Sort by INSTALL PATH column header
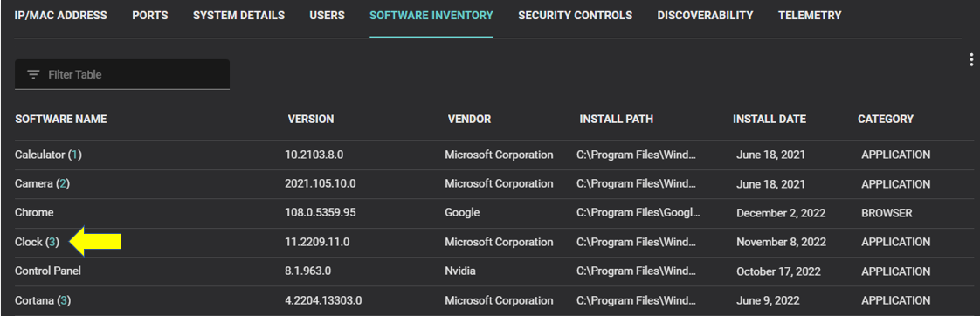The width and height of the screenshot is (980, 316). 617,119
